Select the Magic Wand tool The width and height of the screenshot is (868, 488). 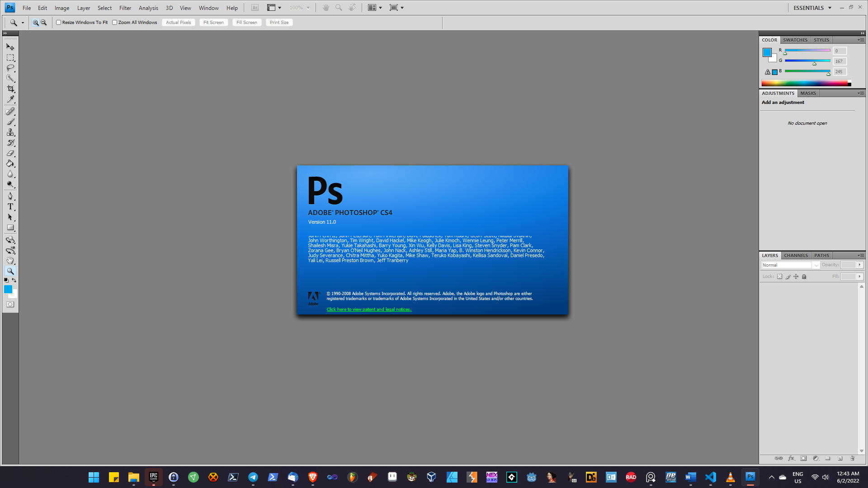coord(10,79)
